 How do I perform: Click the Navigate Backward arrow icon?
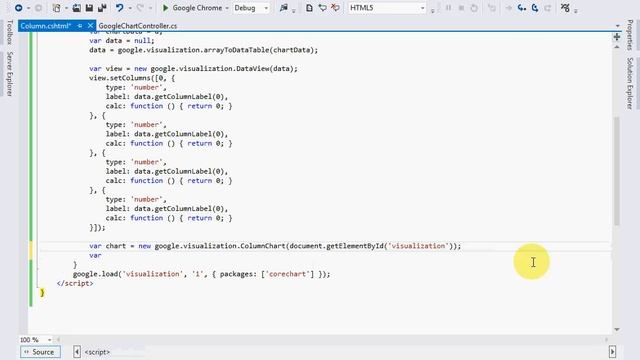point(18,8)
